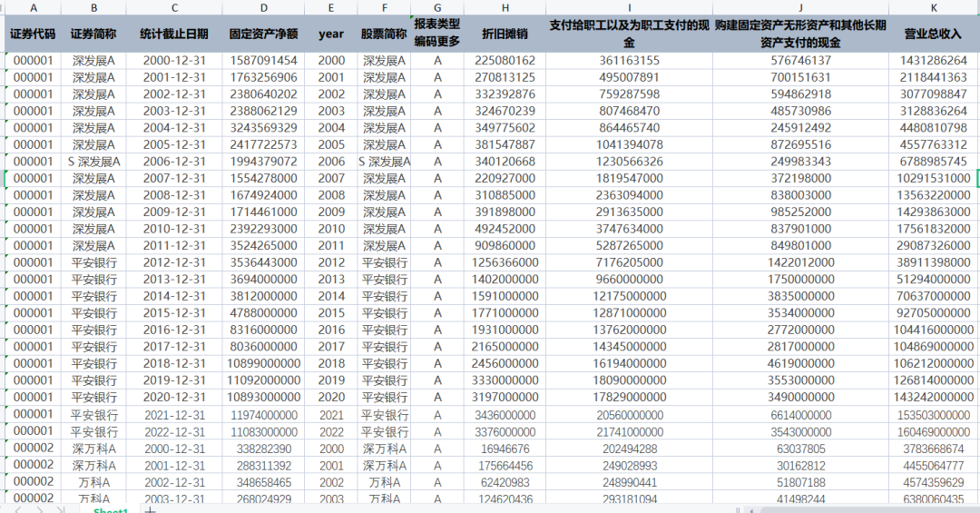Click the 证券简称 header cell
Image resolution: width=980 pixels, height=513 pixels.
click(93, 34)
